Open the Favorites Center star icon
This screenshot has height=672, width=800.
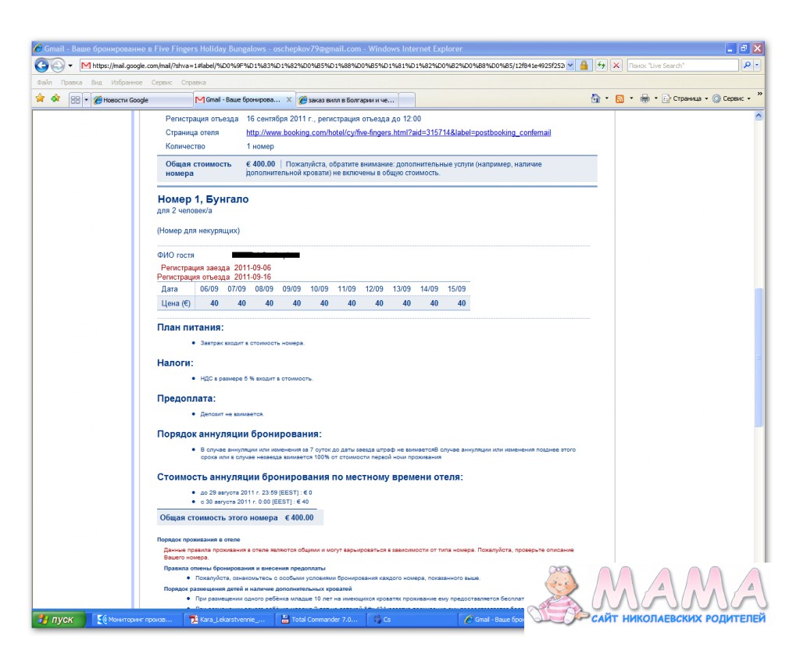(x=40, y=98)
